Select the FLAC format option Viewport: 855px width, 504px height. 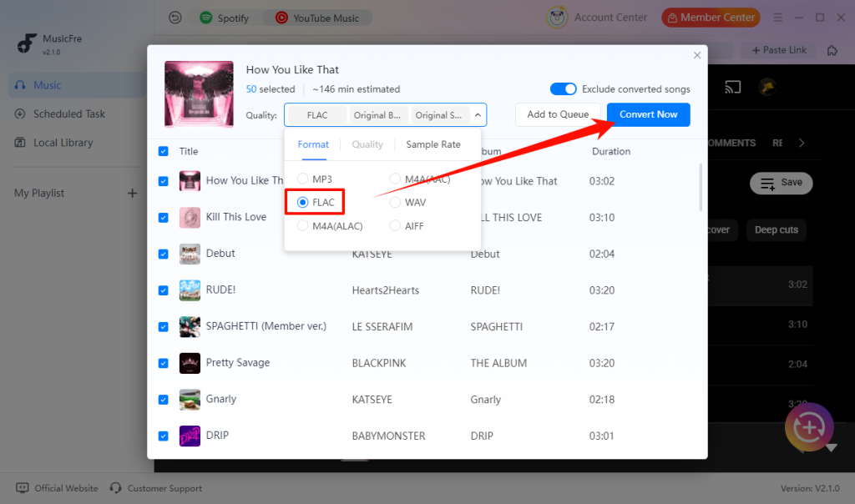click(316, 202)
